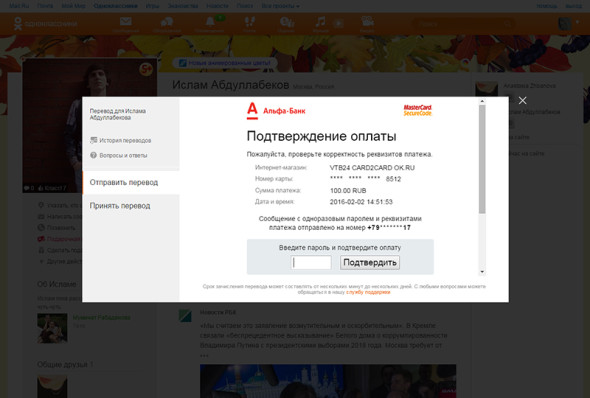Click Позвонить in the profile actions list
Image resolution: width=590 pixels, height=398 pixels.
click(61, 228)
